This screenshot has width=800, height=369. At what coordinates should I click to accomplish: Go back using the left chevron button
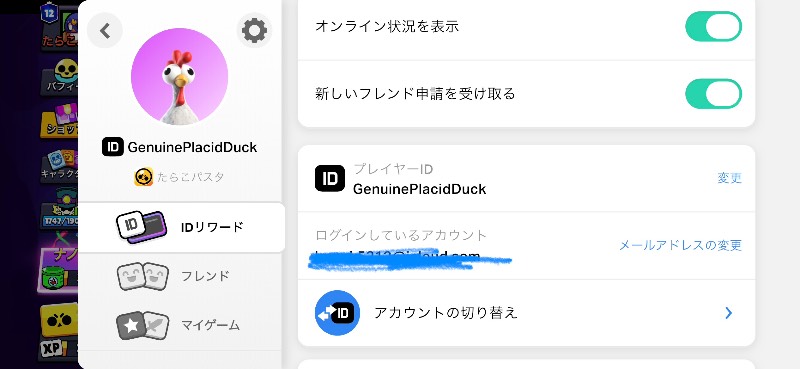click(105, 31)
